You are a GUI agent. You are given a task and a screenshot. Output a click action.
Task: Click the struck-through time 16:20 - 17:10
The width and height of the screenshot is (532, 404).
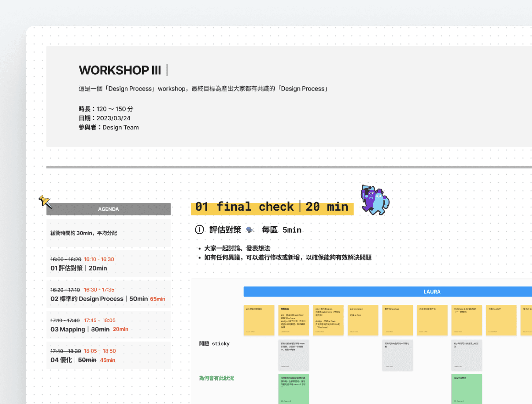click(x=65, y=290)
